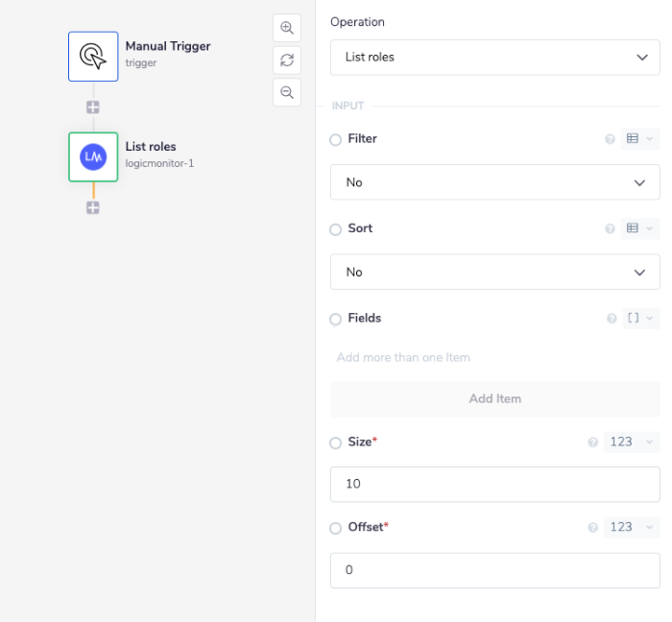
Task: Click the Offset input field
Action: (494, 570)
